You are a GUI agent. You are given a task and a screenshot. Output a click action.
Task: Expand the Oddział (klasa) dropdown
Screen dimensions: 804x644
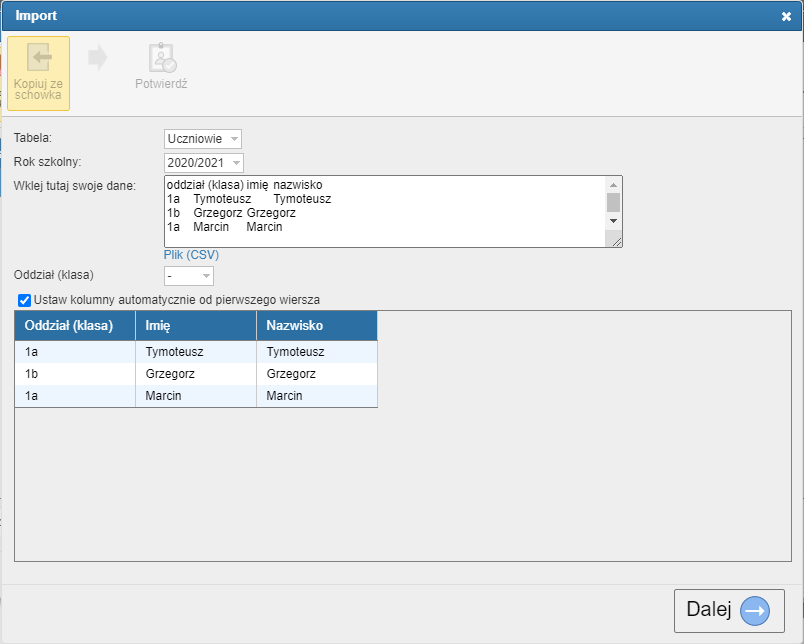click(189, 276)
